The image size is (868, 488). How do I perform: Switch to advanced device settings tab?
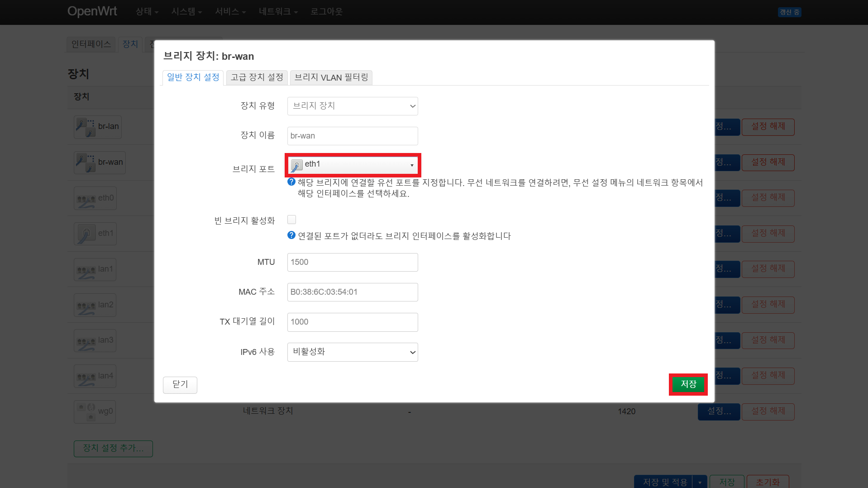pyautogui.click(x=257, y=77)
